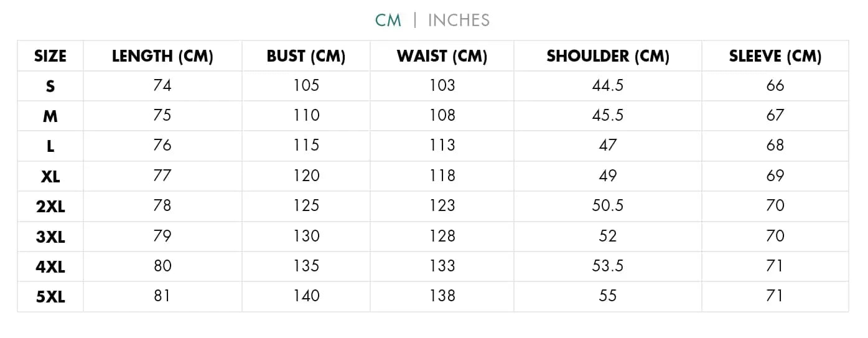
Task: Select the M size row label
Action: coord(50,116)
